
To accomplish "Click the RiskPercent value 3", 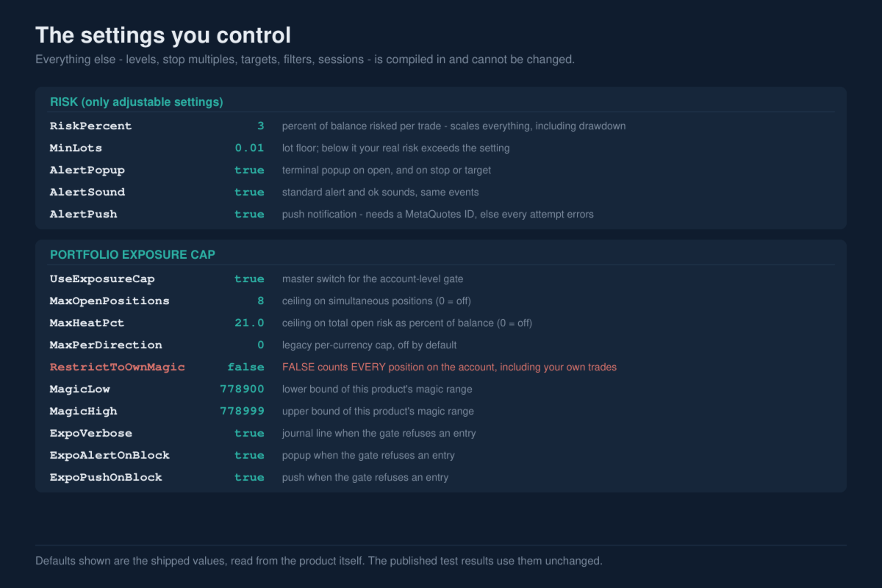I will (x=260, y=126).
